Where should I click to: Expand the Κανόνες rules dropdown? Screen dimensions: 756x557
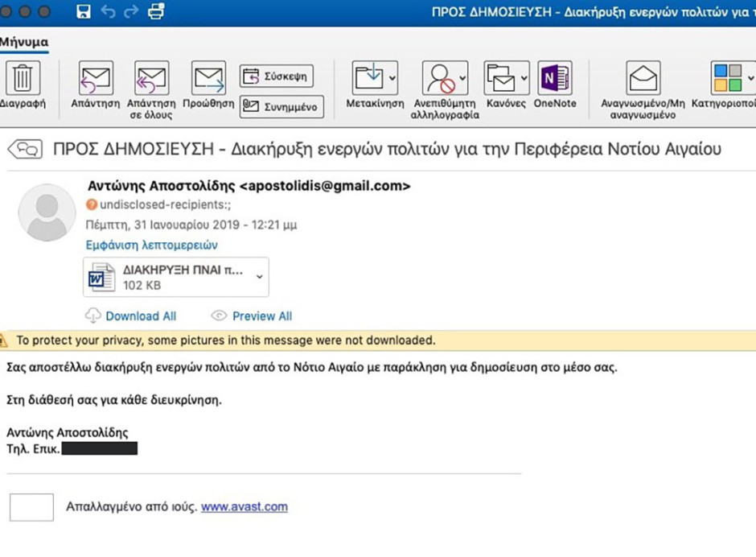point(524,78)
